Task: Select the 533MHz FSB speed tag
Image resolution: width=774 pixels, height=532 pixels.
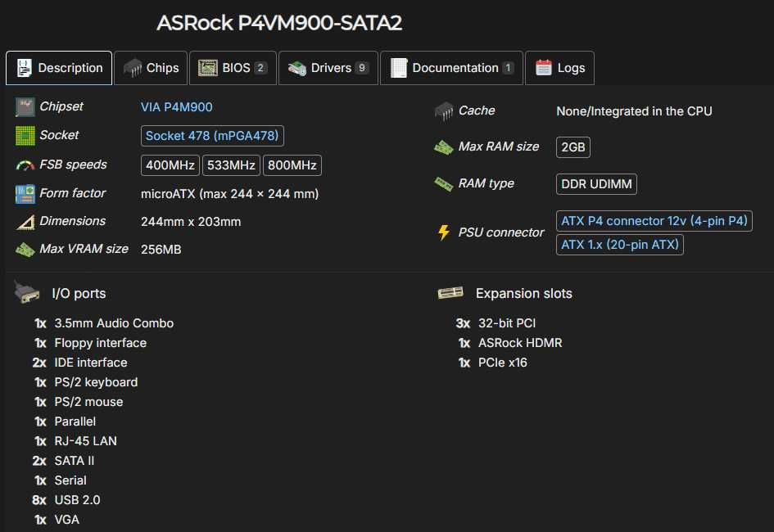Action: (x=231, y=165)
